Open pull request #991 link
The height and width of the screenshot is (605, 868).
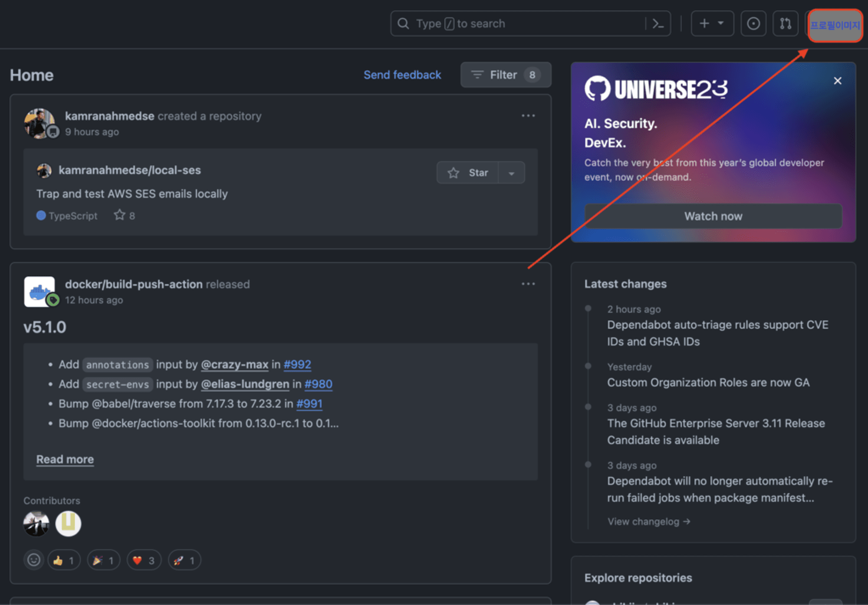tap(309, 404)
